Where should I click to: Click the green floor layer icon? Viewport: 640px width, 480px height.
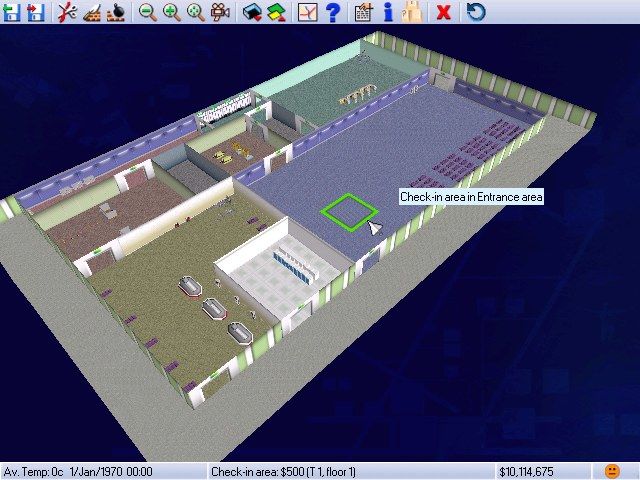pyautogui.click(x=276, y=12)
